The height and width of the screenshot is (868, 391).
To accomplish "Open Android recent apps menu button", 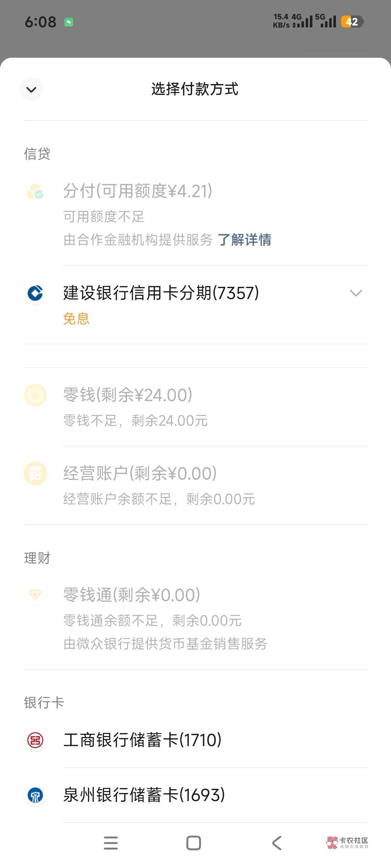I will 111,843.
